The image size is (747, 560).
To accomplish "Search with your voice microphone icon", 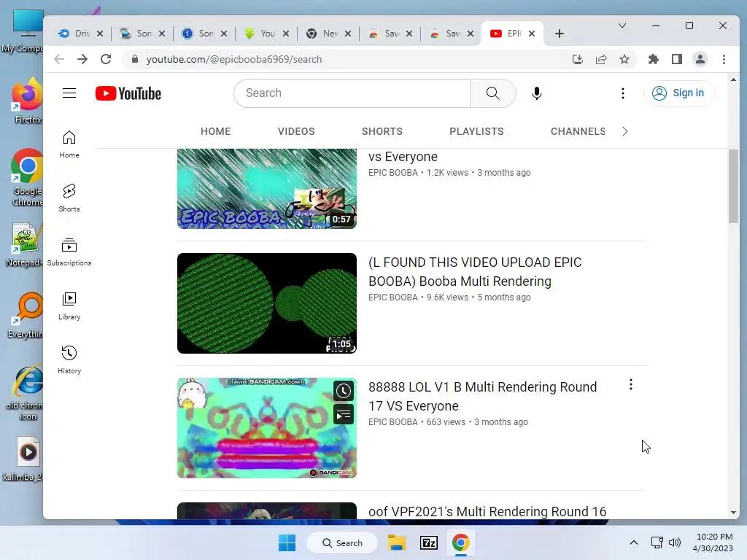I will 536,93.
